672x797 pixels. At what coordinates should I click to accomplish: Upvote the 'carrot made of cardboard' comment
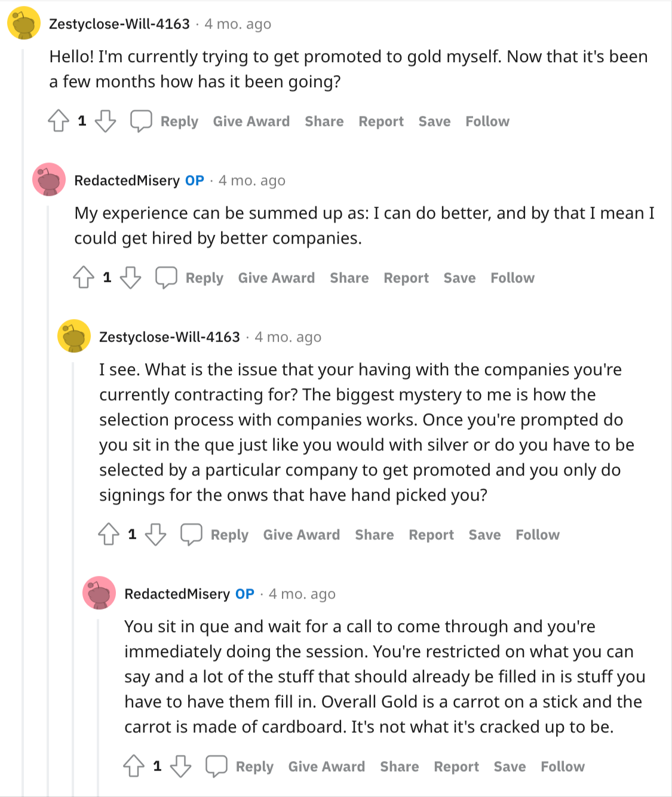tap(134, 766)
